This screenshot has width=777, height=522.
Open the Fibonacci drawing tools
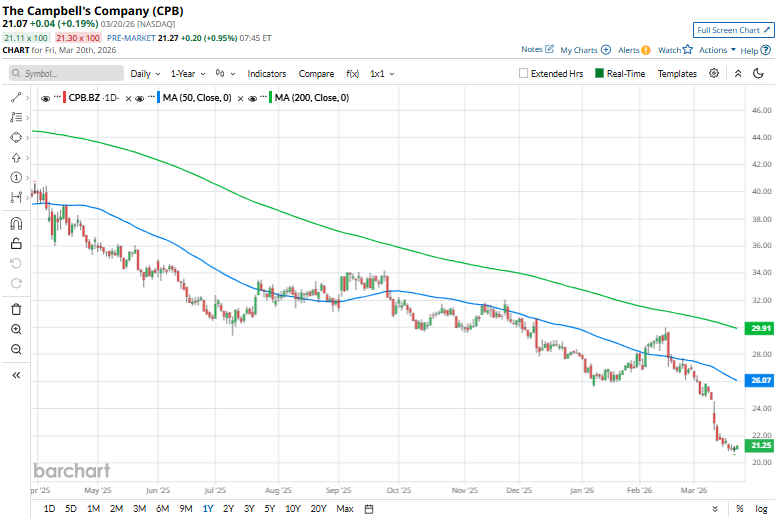16,117
